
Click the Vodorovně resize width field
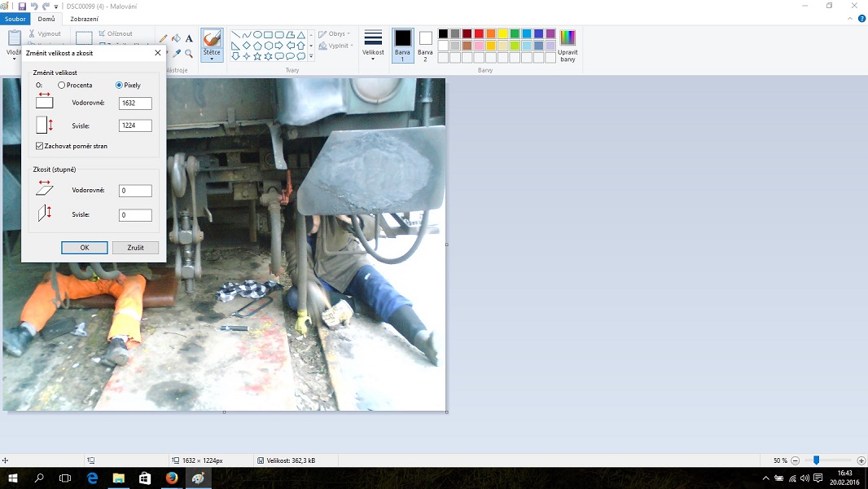point(135,104)
